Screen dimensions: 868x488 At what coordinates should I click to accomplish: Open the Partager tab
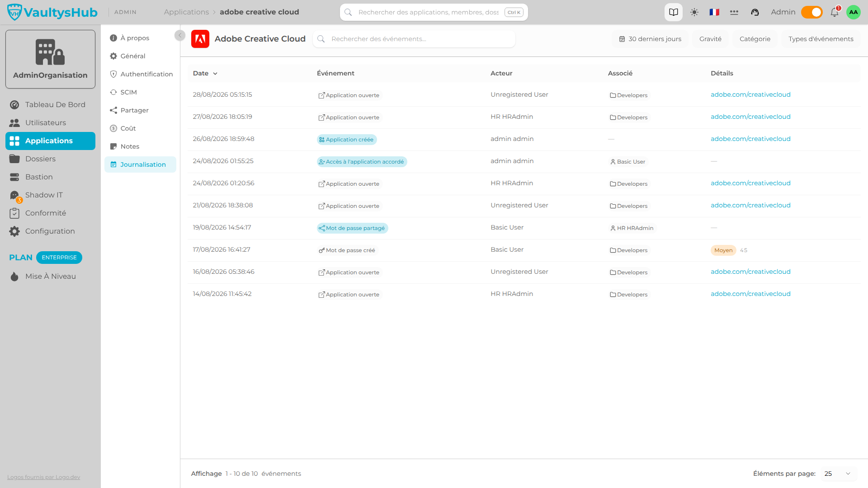click(140, 110)
